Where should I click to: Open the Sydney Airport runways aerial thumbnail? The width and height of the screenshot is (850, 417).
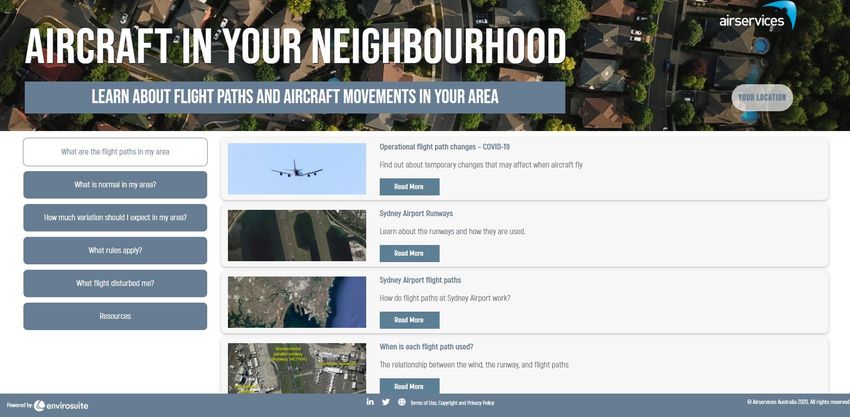click(297, 235)
